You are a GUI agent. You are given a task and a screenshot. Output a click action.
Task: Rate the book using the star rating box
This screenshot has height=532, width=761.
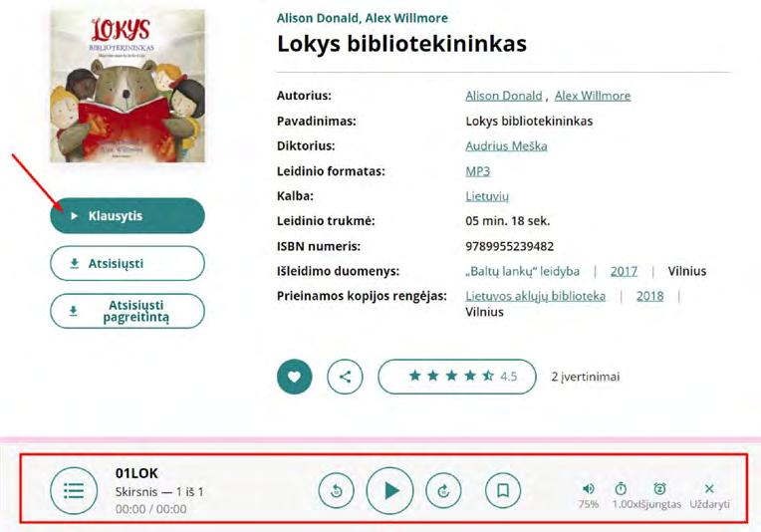[x=457, y=377]
